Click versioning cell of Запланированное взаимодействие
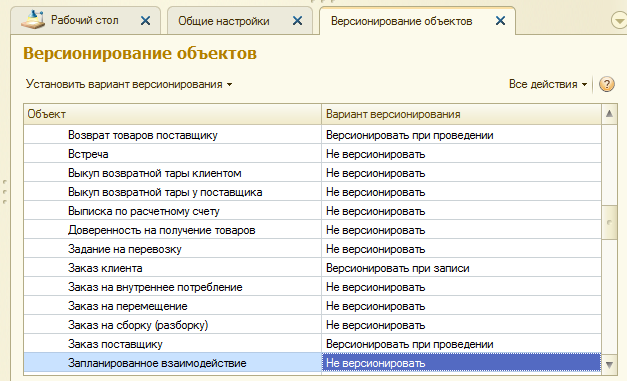Screen dimensions: 627x381 tap(461, 363)
